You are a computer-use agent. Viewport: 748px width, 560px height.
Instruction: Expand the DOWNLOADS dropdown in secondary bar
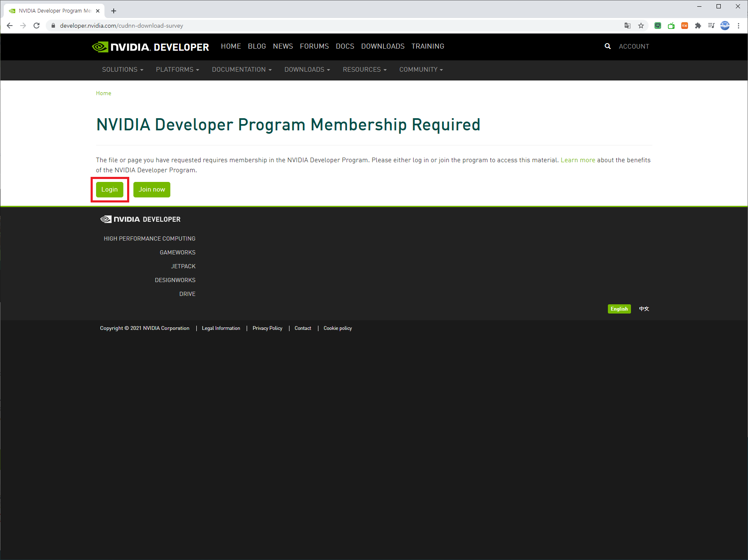click(307, 70)
